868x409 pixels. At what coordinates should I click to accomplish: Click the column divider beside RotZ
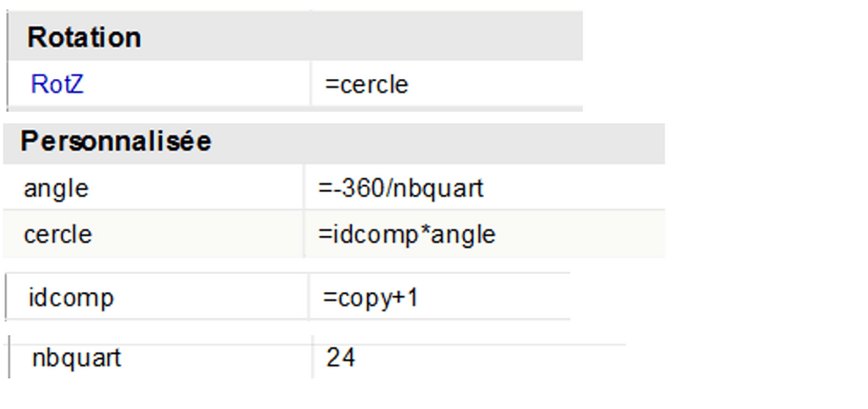click(x=311, y=85)
